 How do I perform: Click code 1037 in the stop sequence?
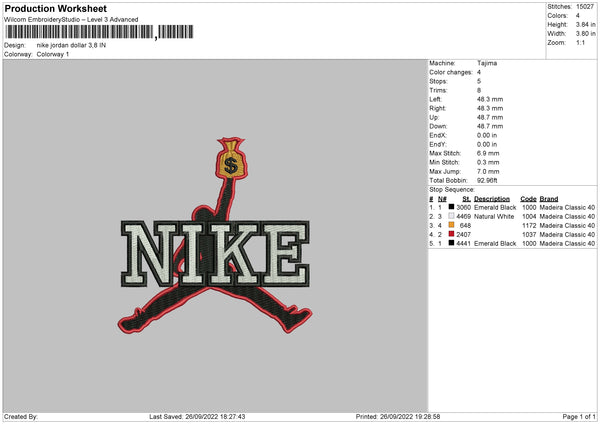tap(529, 235)
